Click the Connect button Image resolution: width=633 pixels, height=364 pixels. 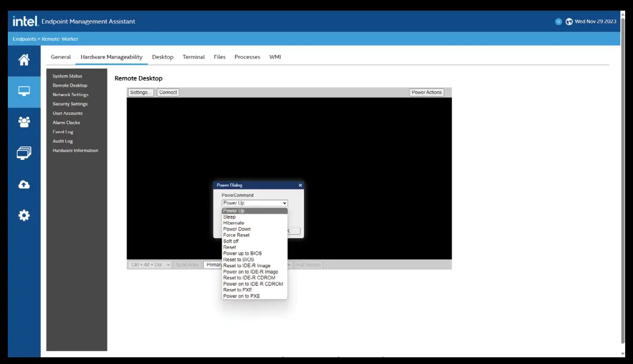tap(168, 92)
